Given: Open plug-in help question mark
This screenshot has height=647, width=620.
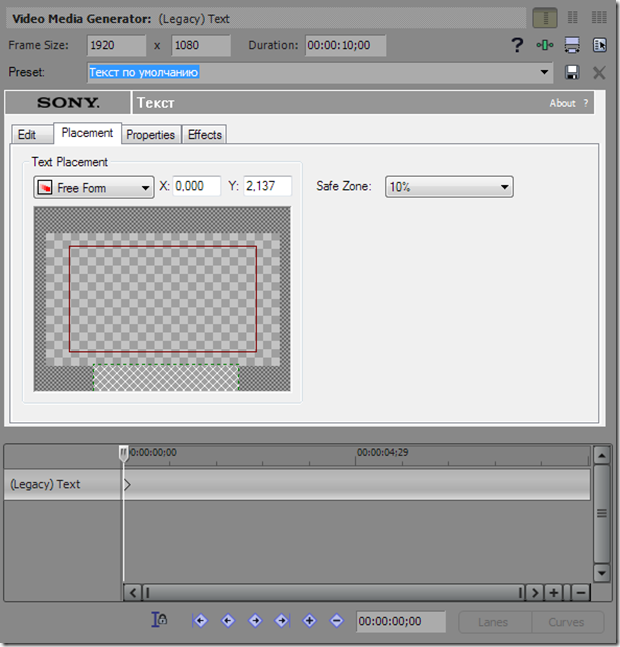Looking at the screenshot, I should coord(517,45).
